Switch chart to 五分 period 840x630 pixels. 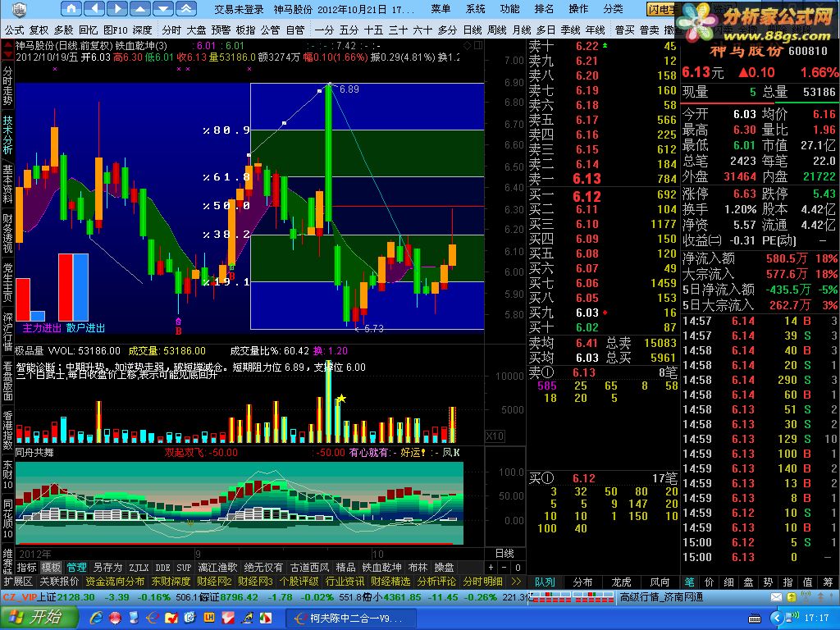point(349,30)
